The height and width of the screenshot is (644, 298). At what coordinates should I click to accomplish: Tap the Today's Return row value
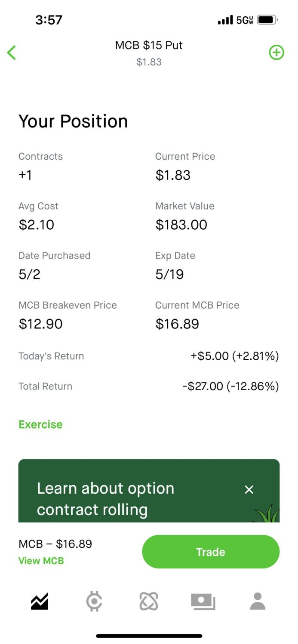pos(235,356)
